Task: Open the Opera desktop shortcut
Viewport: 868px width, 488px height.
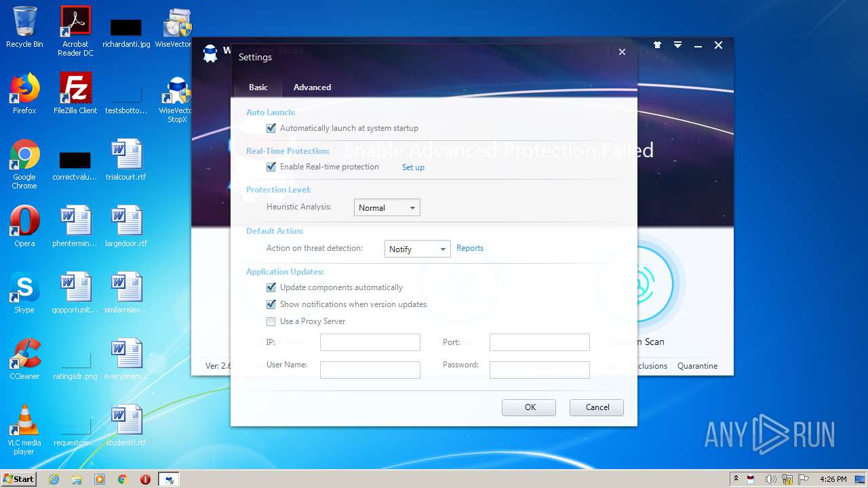Action: tap(24, 226)
